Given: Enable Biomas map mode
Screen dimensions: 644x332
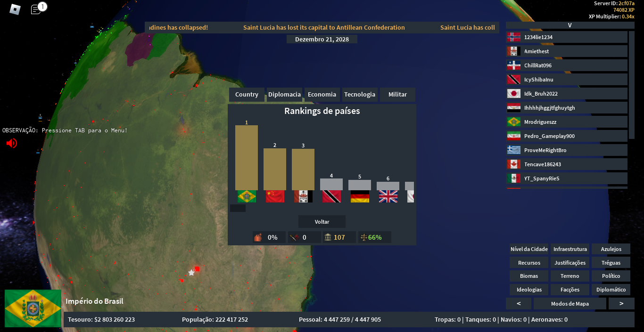Looking at the screenshot, I should (x=529, y=276).
